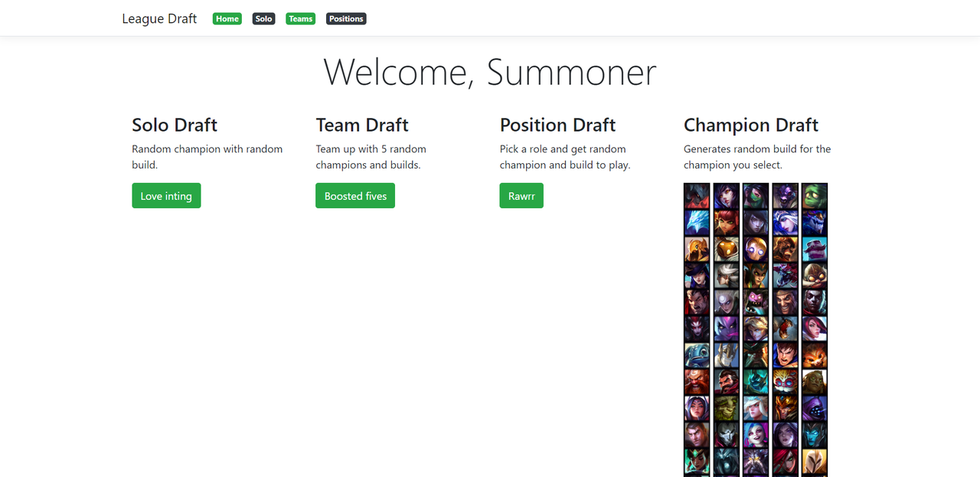This screenshot has width=980, height=477.
Task: Switch to the Teams nav badge
Action: [x=301, y=18]
